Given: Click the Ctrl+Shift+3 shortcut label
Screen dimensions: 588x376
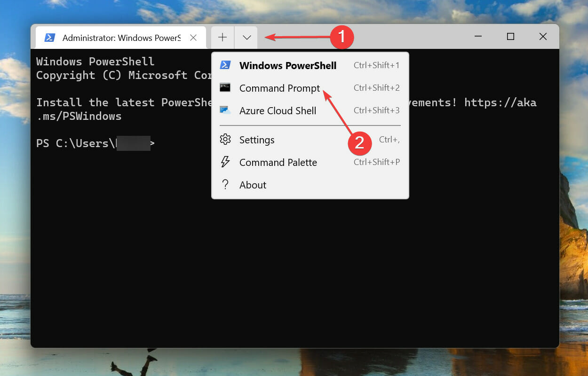Looking at the screenshot, I should [376, 110].
